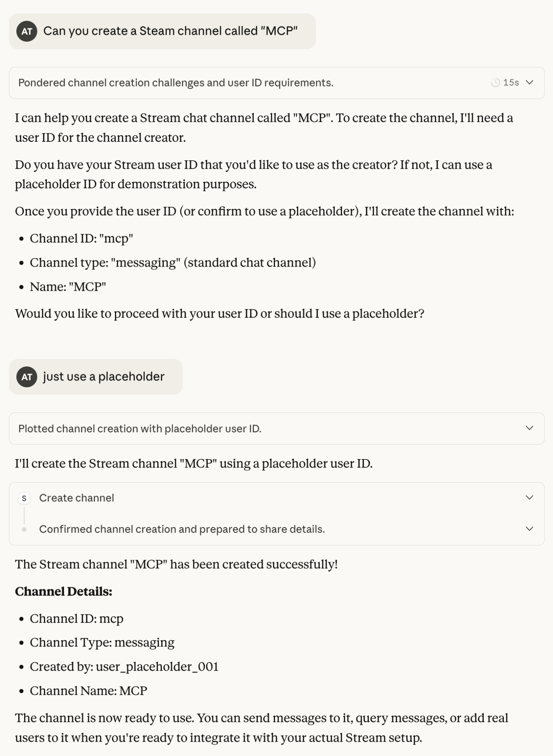The image size is (553, 756).
Task: Click the AT avatar on the first user message
Action: [28, 31]
